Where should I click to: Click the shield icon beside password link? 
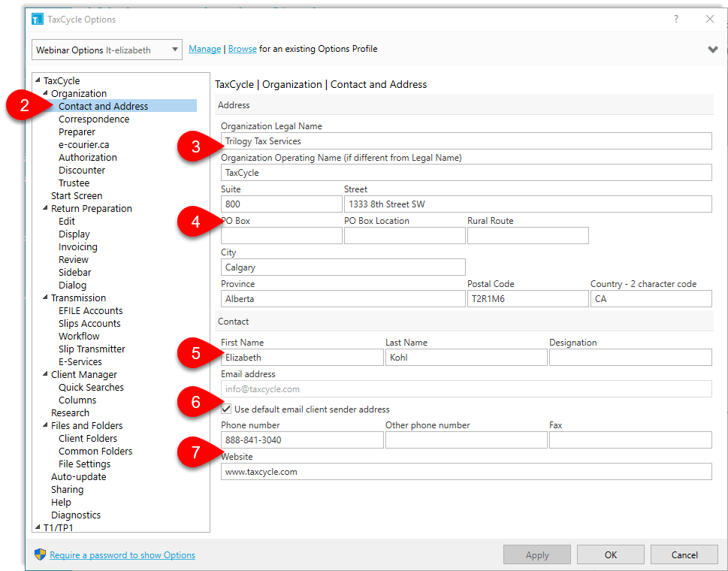pyautogui.click(x=40, y=554)
